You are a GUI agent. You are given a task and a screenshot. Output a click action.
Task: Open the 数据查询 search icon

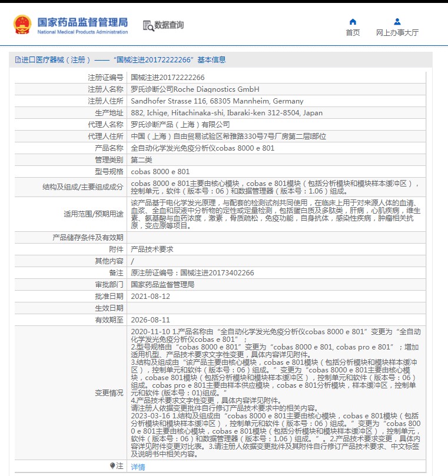pos(148,25)
